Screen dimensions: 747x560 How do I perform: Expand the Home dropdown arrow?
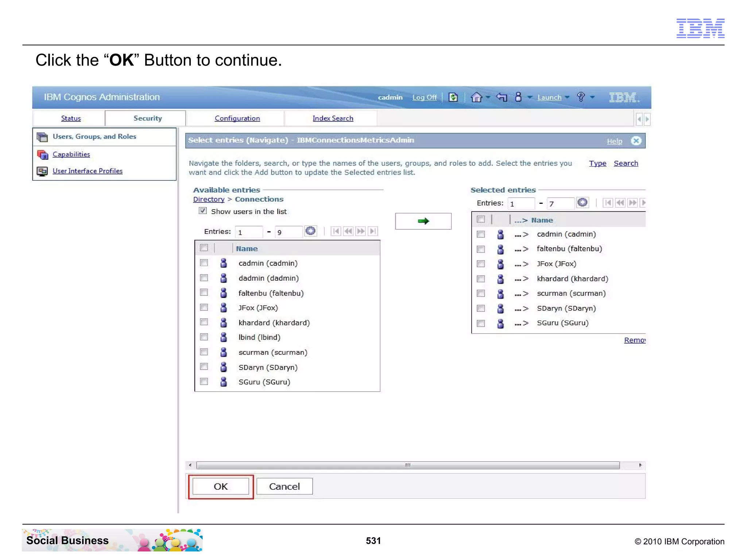point(488,97)
